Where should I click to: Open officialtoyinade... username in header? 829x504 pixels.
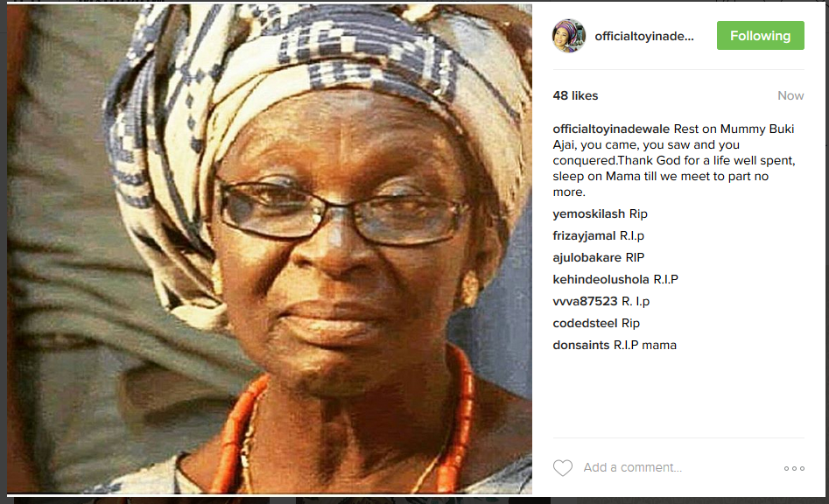pos(644,36)
